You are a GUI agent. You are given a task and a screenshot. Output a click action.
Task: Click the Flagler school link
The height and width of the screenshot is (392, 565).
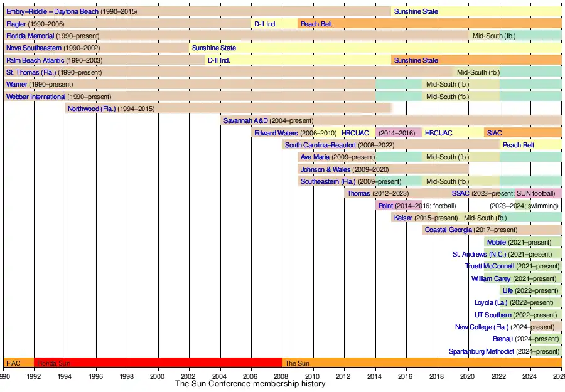[16, 24]
